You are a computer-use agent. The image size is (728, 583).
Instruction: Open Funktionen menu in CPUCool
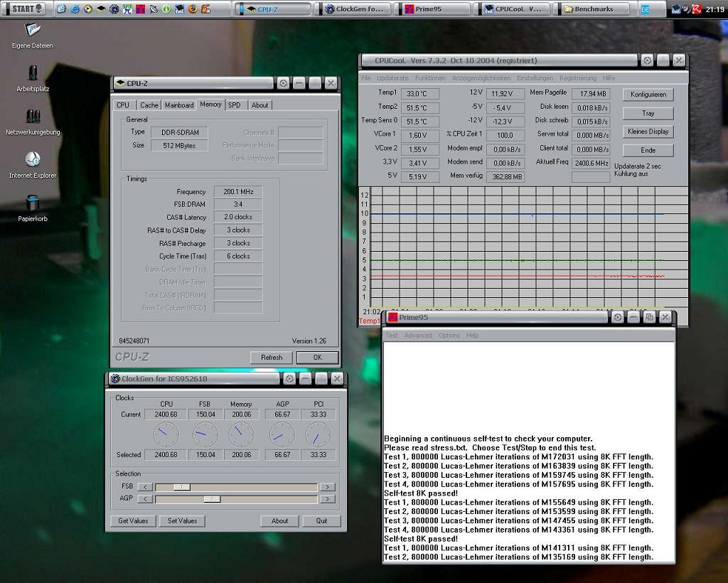[x=430, y=78]
